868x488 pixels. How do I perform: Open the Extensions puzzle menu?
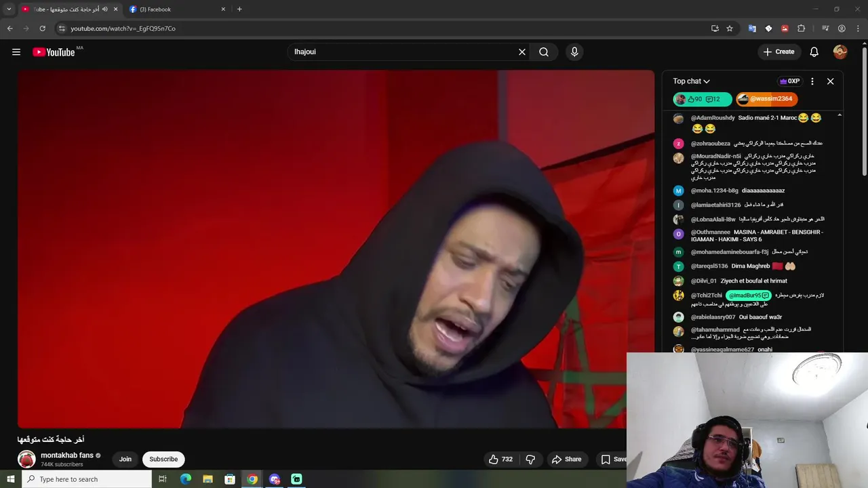(x=801, y=28)
